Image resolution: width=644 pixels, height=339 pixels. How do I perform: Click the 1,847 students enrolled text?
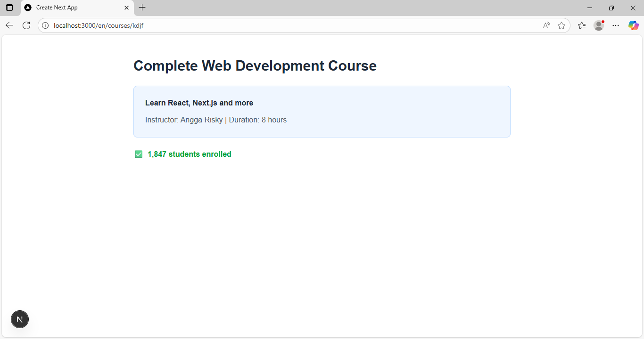click(x=189, y=154)
